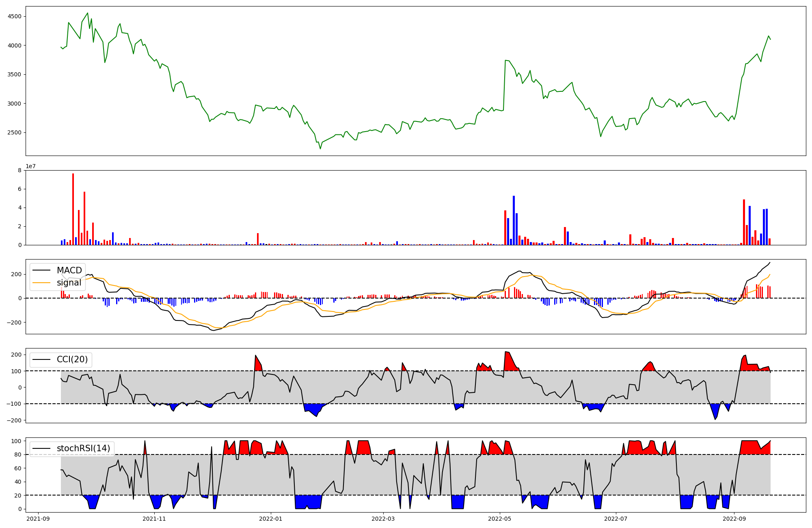Click the 2022-01 date tick label

pyautogui.click(x=270, y=519)
